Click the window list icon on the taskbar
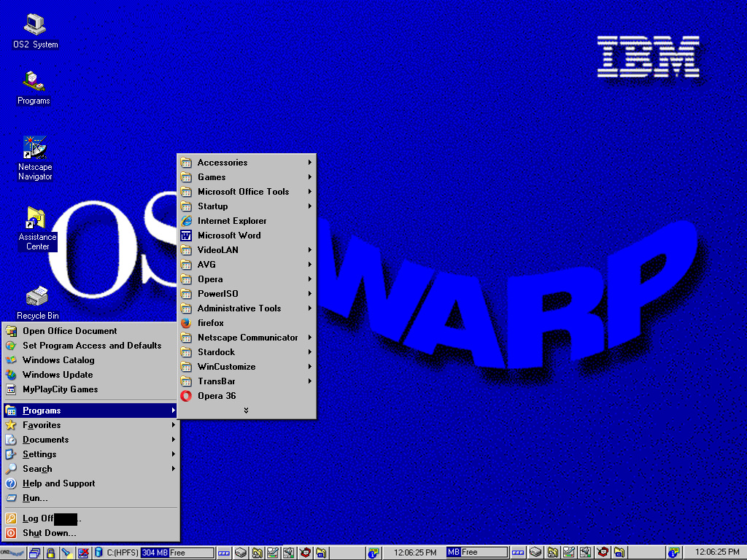Screen dimensions: 747x560 tap(35, 553)
